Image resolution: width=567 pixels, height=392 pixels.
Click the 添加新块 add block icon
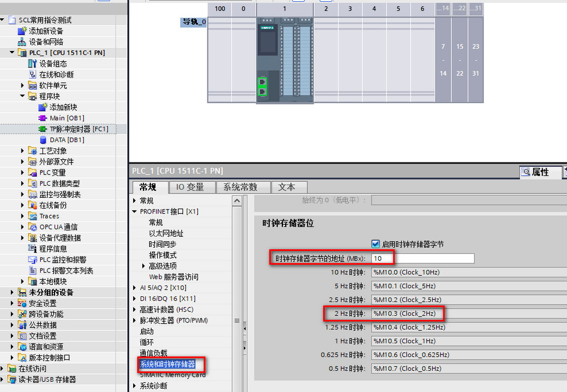(43, 107)
